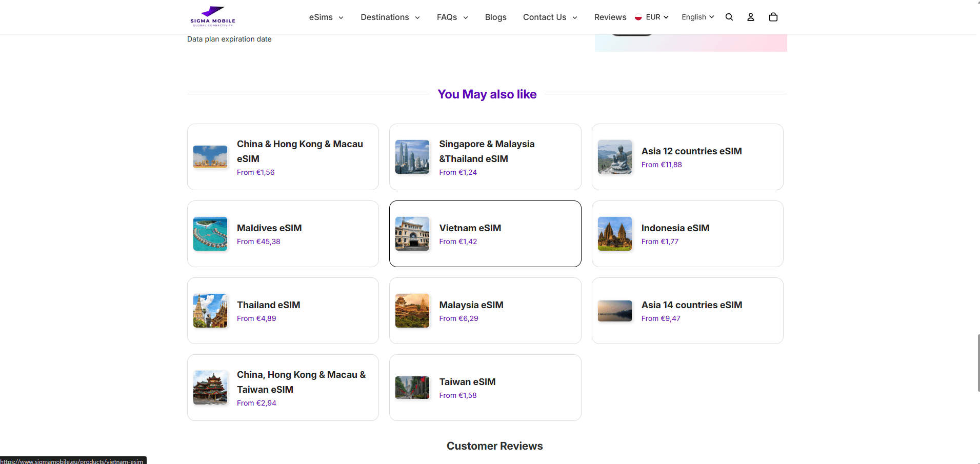Click the Data plan expiration date text
The width and height of the screenshot is (980, 464).
click(229, 39)
